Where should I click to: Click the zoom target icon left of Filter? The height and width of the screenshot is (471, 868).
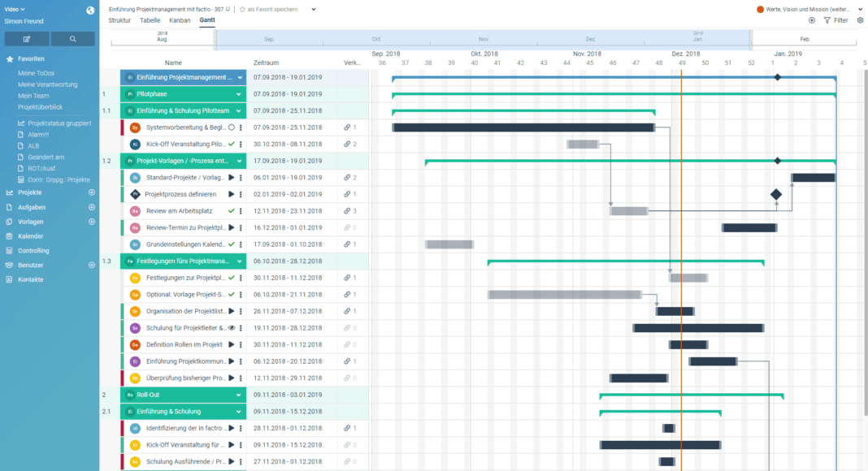pos(812,20)
